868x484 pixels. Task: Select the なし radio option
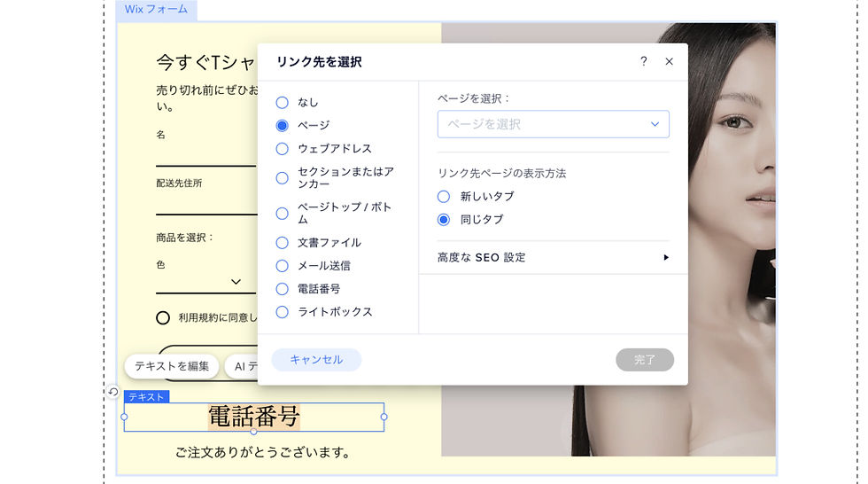[283, 103]
